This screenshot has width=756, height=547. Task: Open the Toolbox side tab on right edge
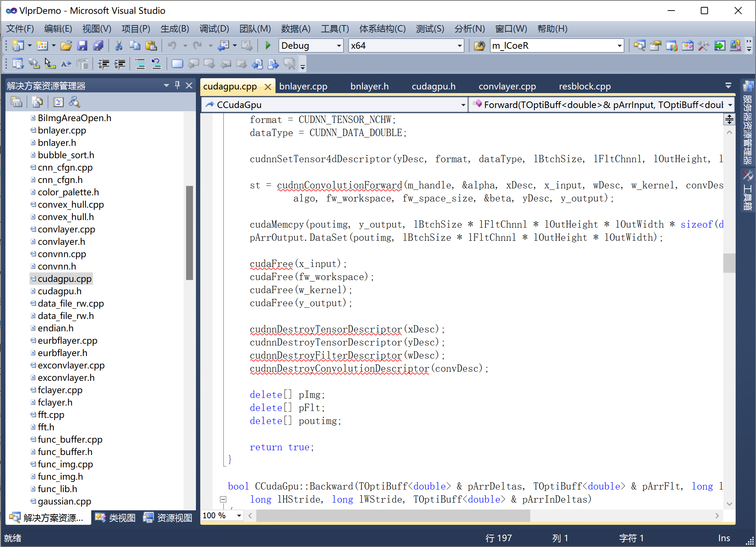click(x=748, y=190)
